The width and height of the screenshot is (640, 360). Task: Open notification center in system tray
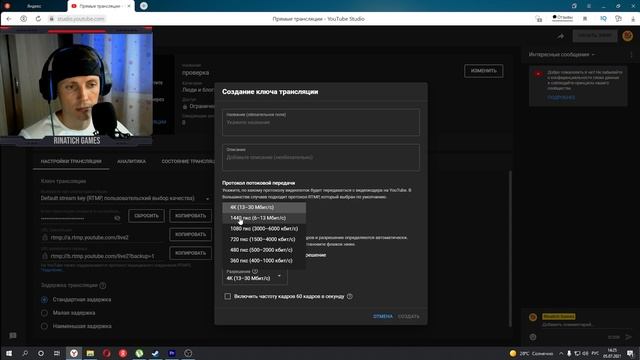631,353
